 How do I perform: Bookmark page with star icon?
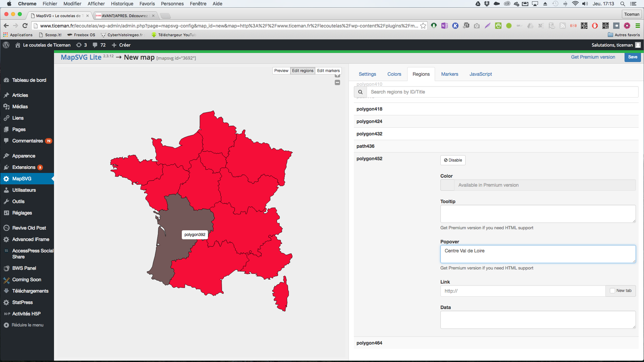[423, 26]
